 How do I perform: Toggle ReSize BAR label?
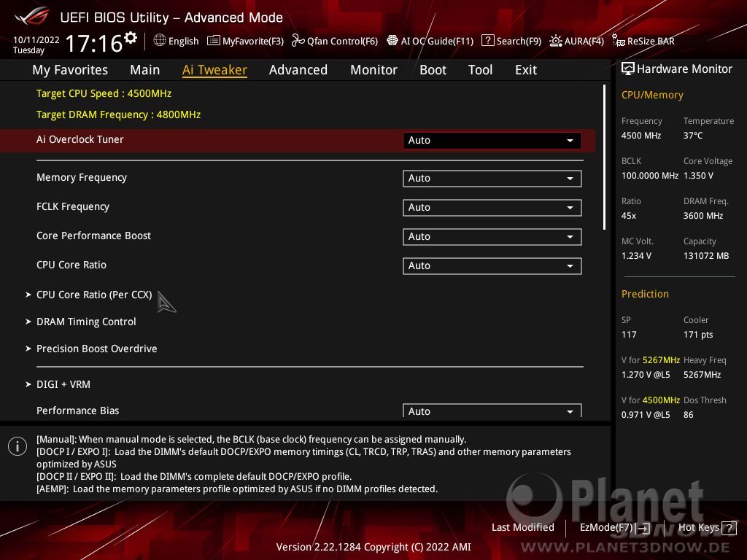point(651,42)
